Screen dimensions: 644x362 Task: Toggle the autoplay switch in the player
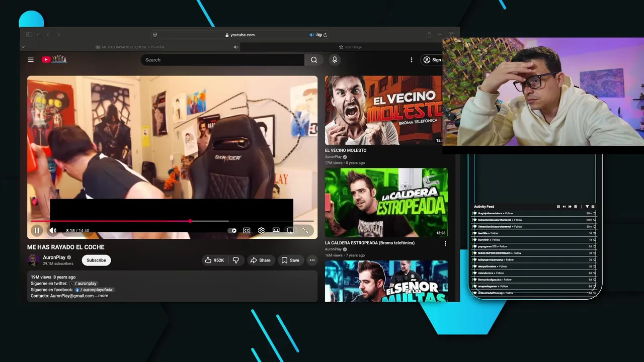tap(232, 230)
